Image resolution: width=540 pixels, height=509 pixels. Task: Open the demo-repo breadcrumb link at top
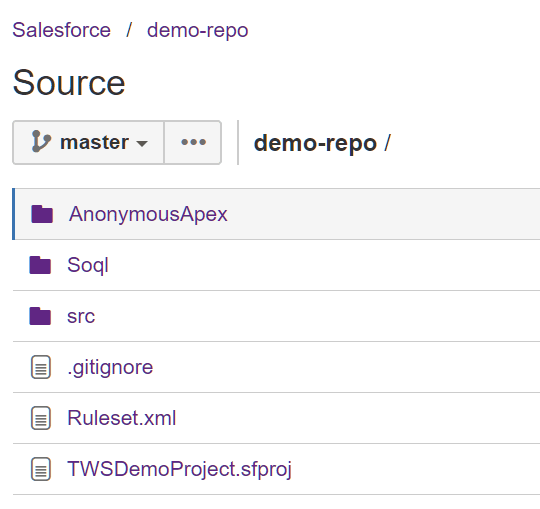click(x=198, y=30)
